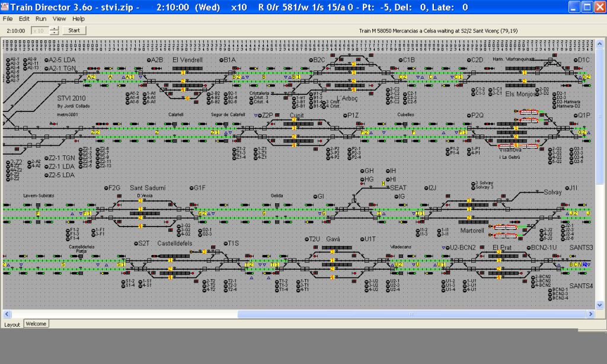Click the x10 speed multiplier box
The height and width of the screenshot is (364, 607).
point(40,30)
